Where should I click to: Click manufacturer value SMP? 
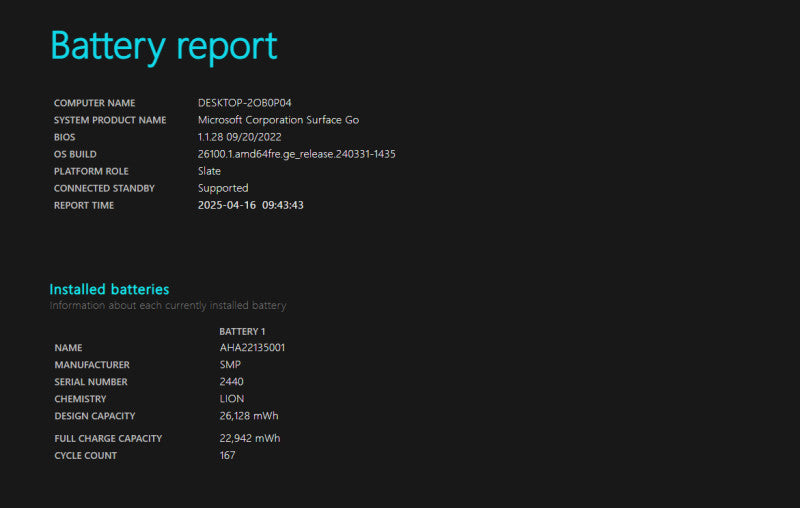pos(230,365)
